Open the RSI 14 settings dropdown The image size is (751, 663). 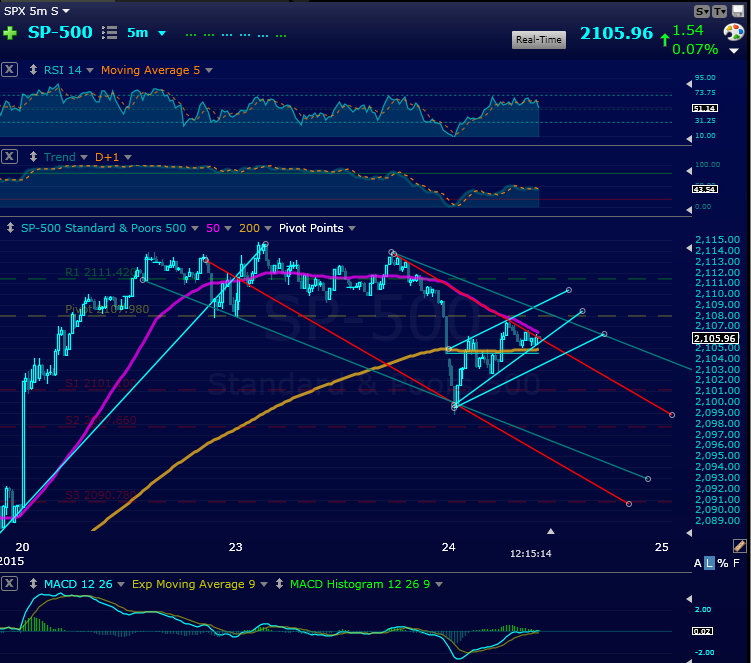coord(90,70)
